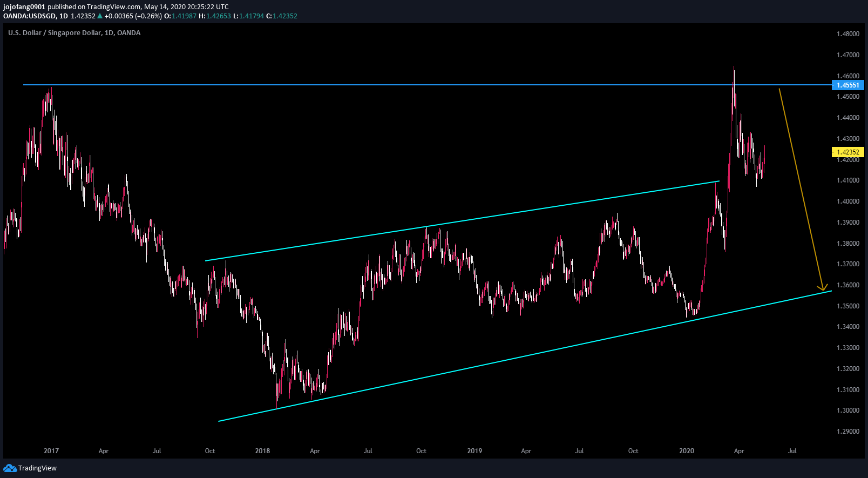Click the high price value H:1.42653
Screen dimensions: 868x478
tap(215, 16)
